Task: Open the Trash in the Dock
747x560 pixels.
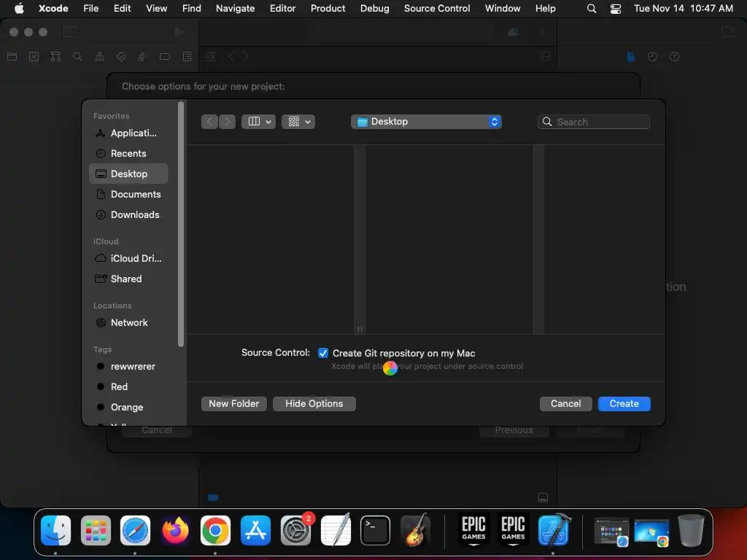Action: tap(691, 530)
